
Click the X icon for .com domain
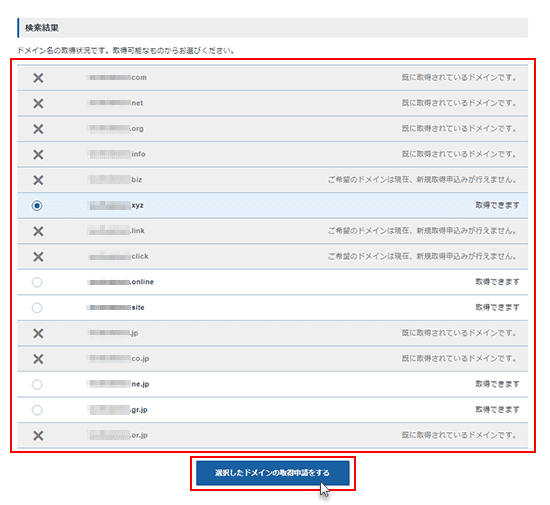click(x=38, y=78)
